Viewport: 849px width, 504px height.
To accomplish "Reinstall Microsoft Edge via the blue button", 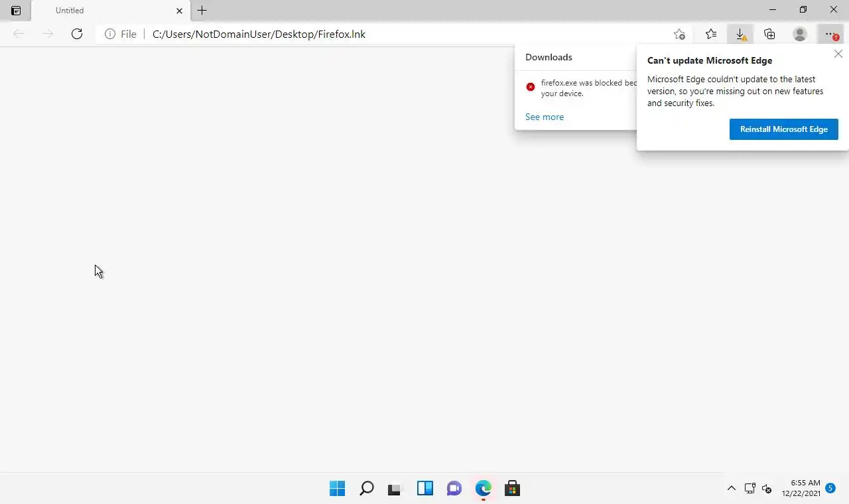I will click(x=784, y=129).
